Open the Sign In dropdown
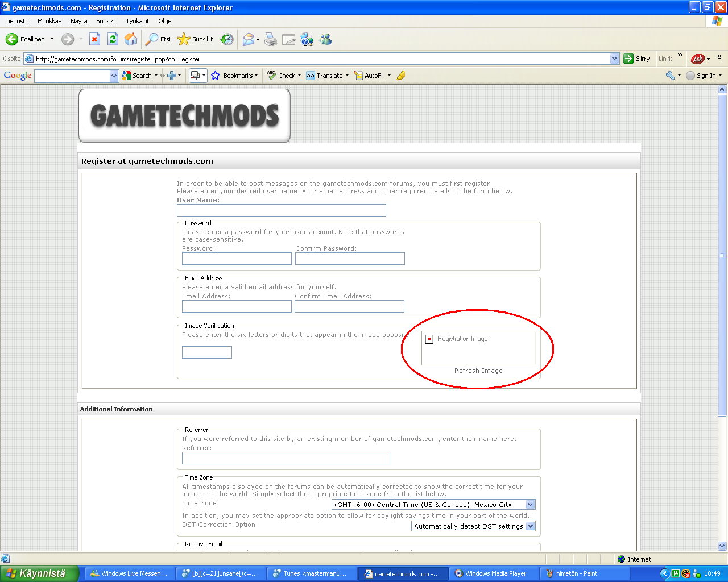Image resolution: width=728 pixels, height=582 pixels. point(720,76)
